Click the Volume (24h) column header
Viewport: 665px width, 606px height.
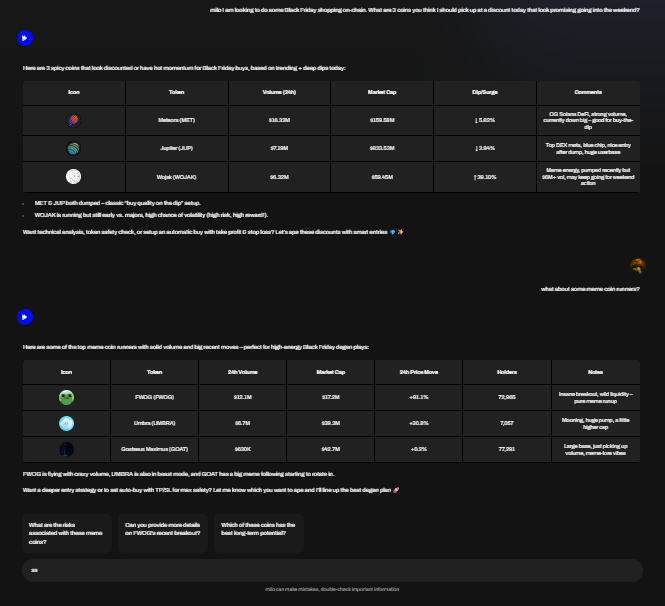279,92
